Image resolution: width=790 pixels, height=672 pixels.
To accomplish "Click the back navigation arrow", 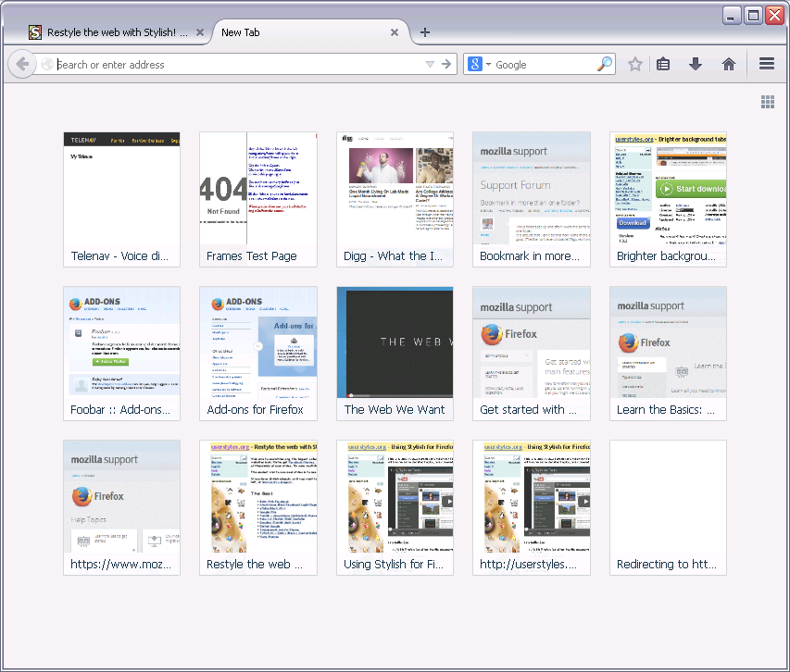I will pos(20,63).
